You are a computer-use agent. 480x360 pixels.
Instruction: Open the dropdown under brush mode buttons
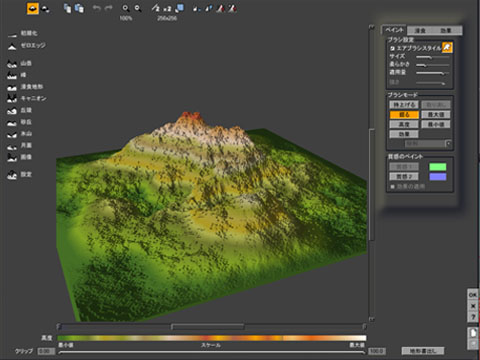tap(448, 144)
